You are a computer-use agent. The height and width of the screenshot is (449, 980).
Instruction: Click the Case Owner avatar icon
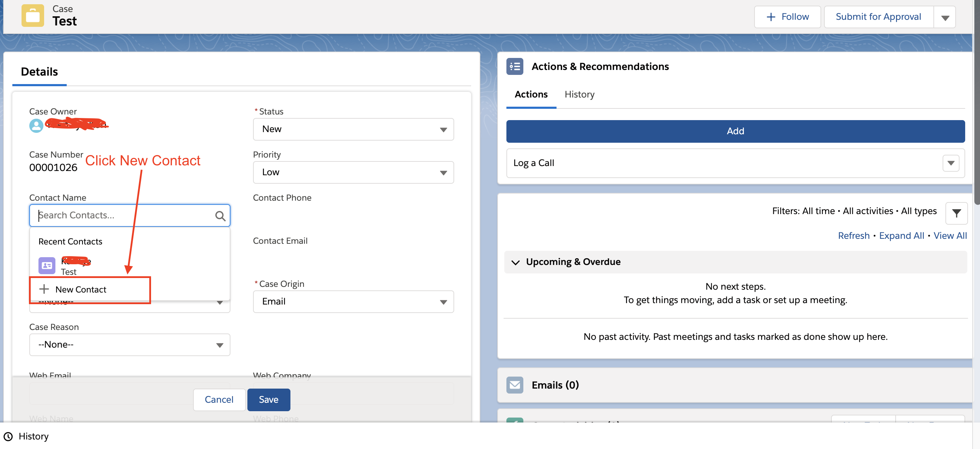tap(36, 126)
